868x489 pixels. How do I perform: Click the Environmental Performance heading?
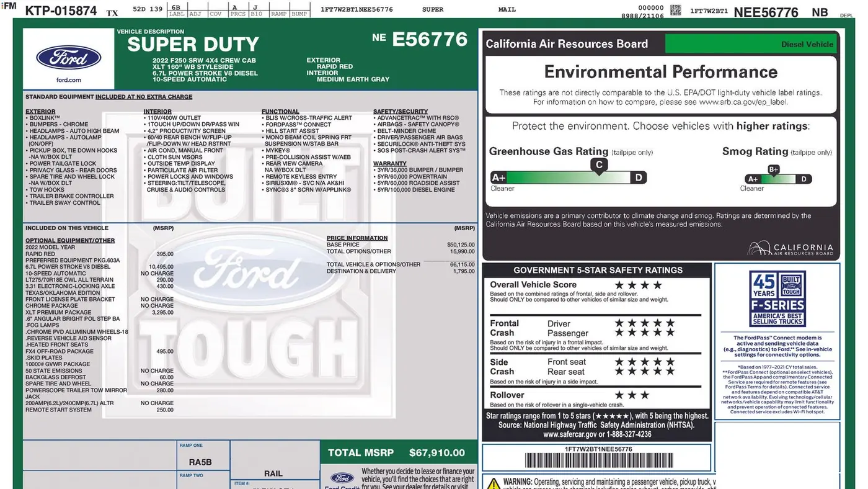click(x=661, y=72)
